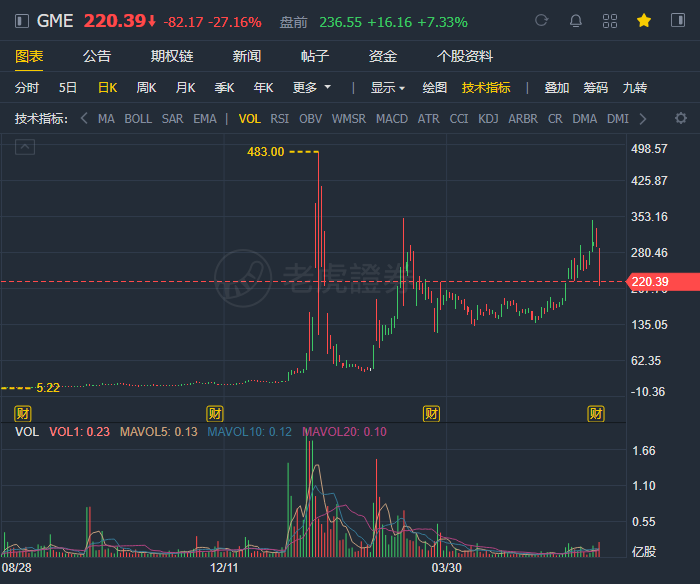
Task: Click the 5.22 low price marker
Action: (48, 388)
